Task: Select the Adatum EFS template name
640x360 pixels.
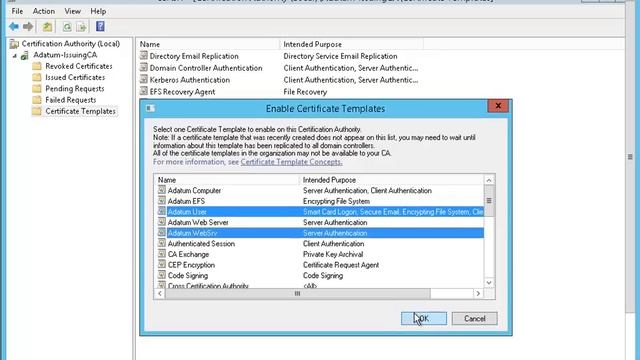Action: coord(186,201)
